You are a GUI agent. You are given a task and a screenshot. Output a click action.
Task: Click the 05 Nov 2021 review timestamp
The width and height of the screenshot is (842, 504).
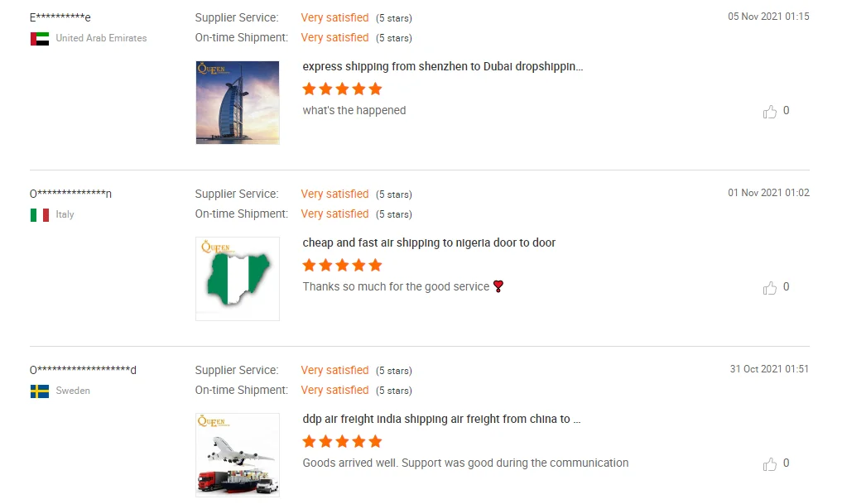tap(768, 17)
